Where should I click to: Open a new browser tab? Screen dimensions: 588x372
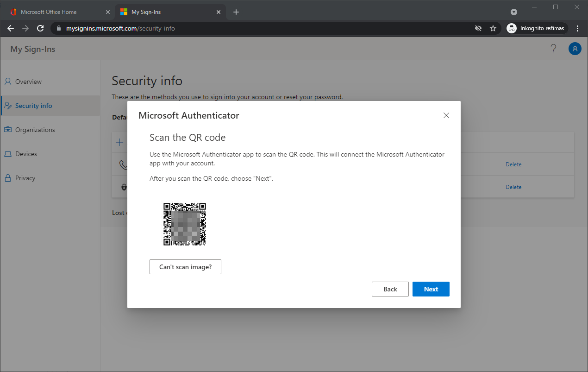(x=236, y=12)
